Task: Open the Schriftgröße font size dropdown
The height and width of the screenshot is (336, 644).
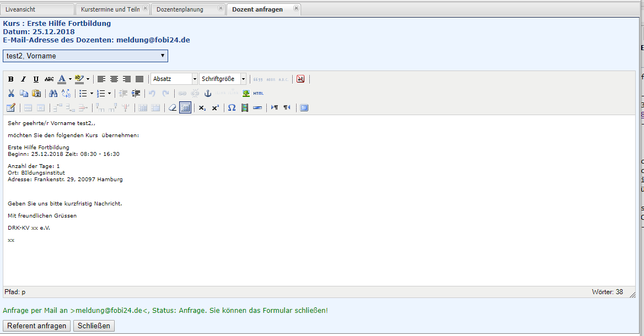Action: click(223, 79)
